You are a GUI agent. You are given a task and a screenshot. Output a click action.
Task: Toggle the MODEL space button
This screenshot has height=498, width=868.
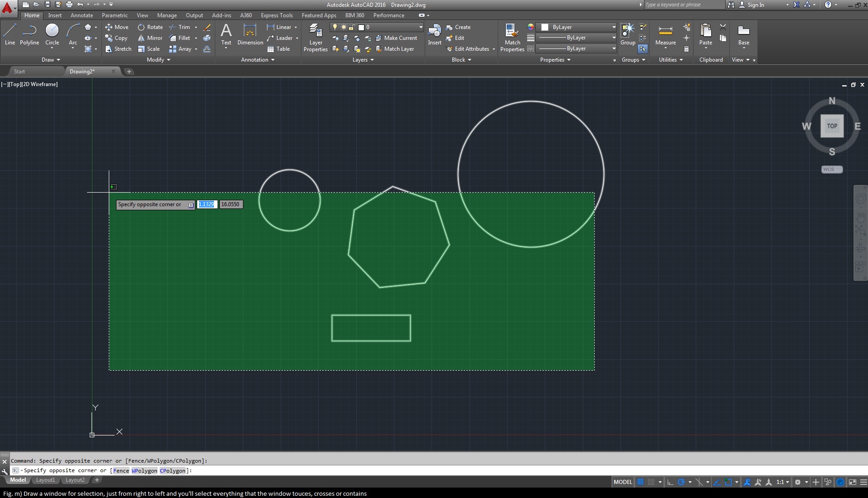pos(622,482)
